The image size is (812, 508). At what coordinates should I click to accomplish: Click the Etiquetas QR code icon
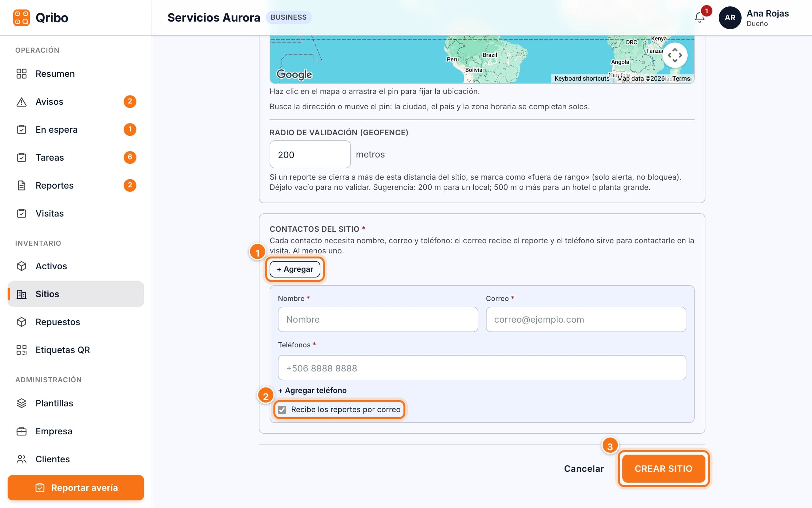point(22,350)
